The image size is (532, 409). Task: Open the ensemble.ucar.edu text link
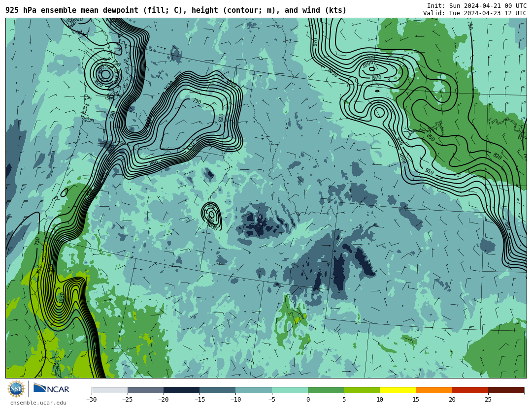38,403
